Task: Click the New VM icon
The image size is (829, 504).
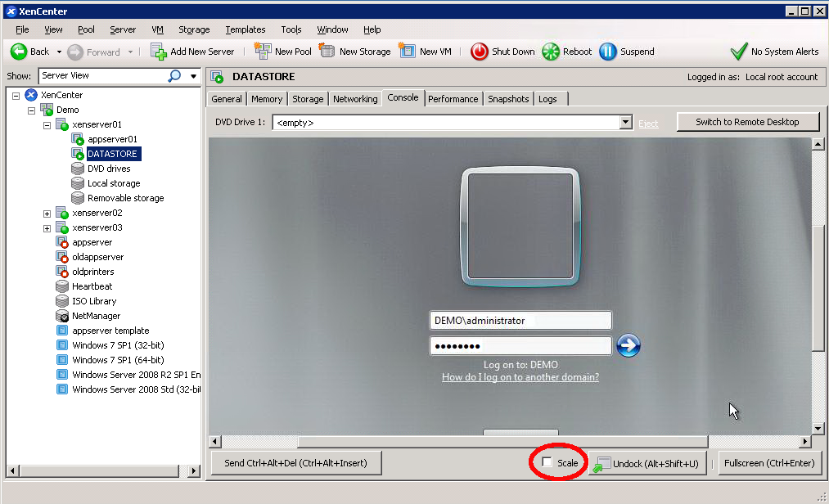Action: [x=407, y=52]
